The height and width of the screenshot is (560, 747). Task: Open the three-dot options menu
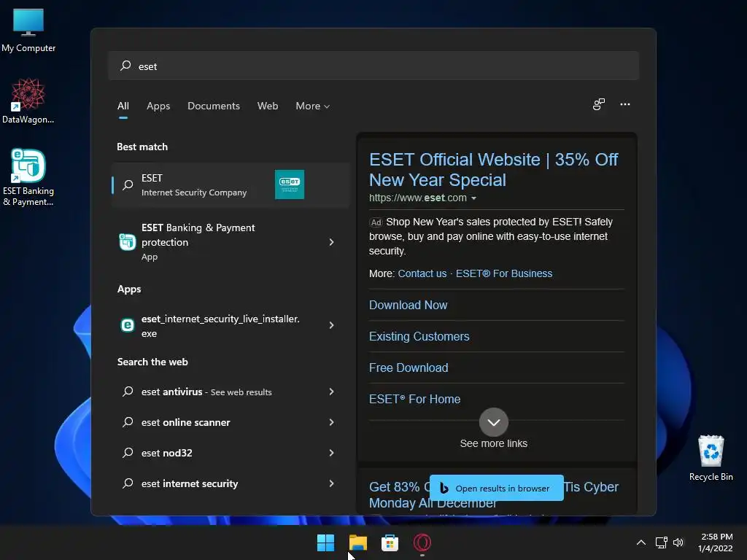[x=625, y=104]
